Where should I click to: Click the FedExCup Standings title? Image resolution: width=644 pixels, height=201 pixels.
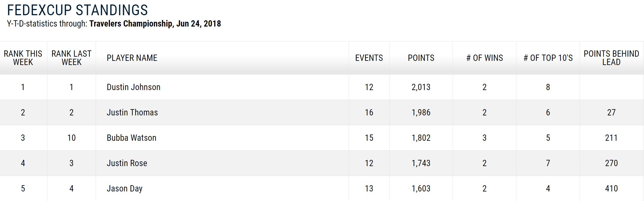pyautogui.click(x=77, y=10)
